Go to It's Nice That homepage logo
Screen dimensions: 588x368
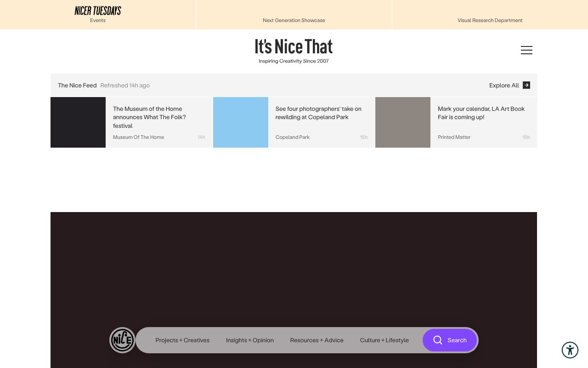pos(294,46)
